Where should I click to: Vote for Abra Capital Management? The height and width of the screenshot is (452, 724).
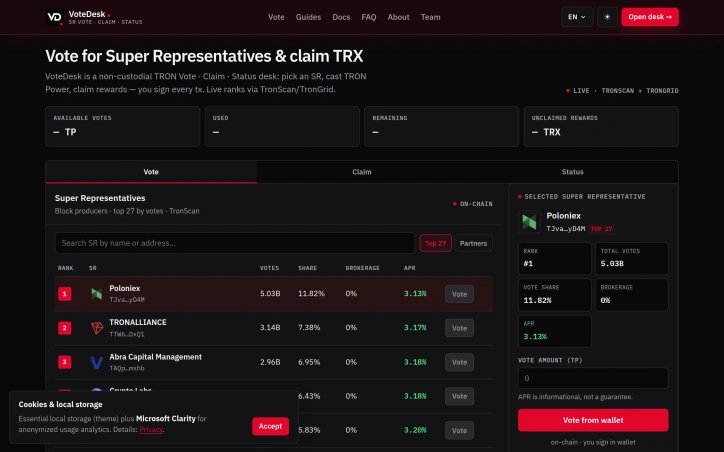(459, 362)
